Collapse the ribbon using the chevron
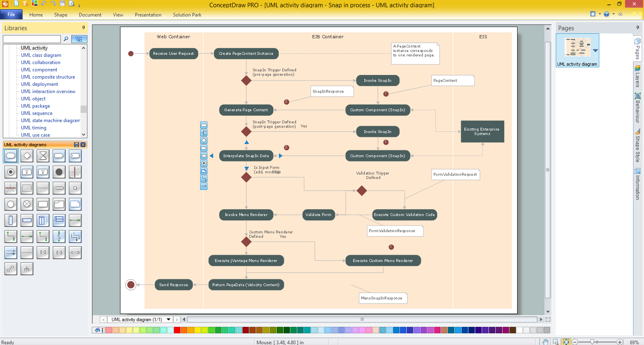 (x=621, y=14)
